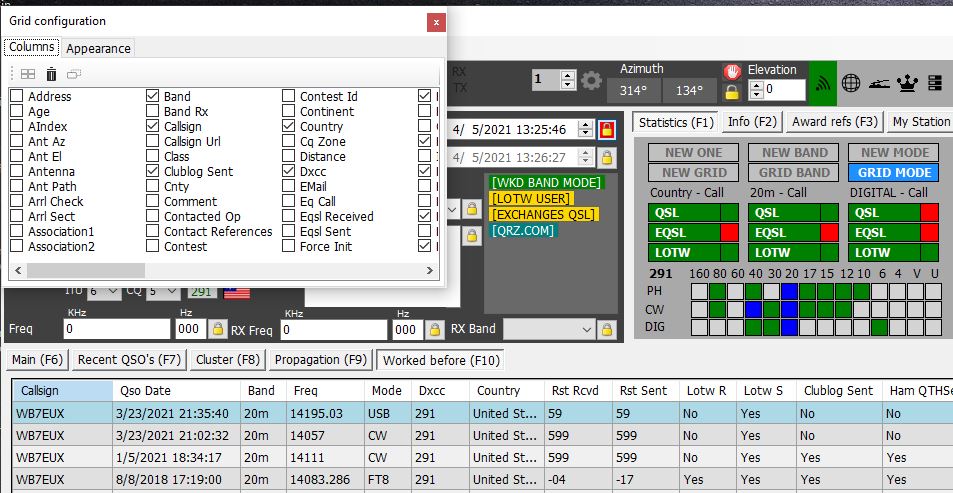
Task: Click the crown icon in top toolbar
Action: click(x=907, y=83)
